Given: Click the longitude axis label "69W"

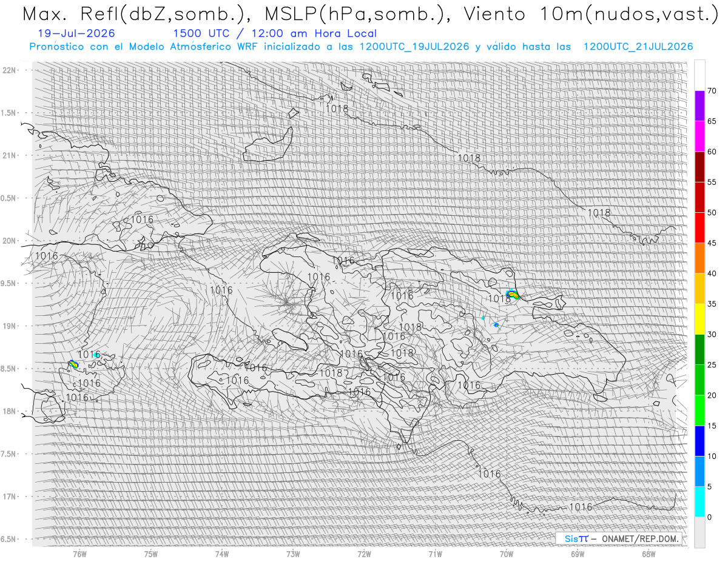Looking at the screenshot, I should tap(578, 554).
